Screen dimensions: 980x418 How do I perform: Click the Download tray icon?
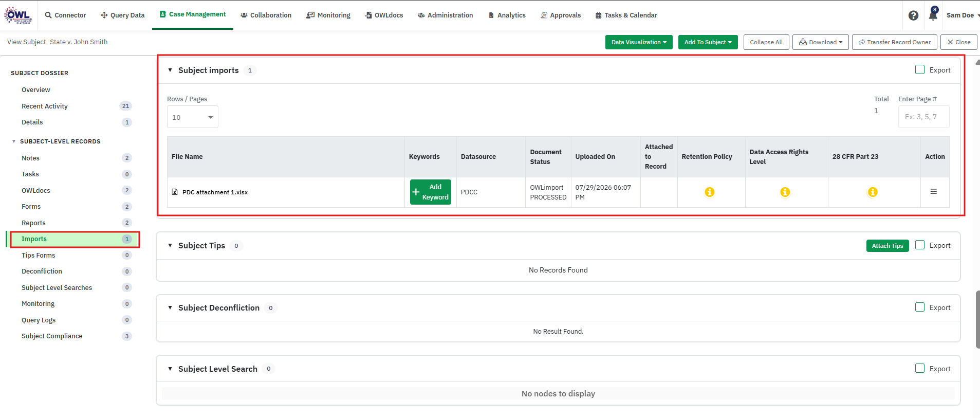click(x=803, y=42)
